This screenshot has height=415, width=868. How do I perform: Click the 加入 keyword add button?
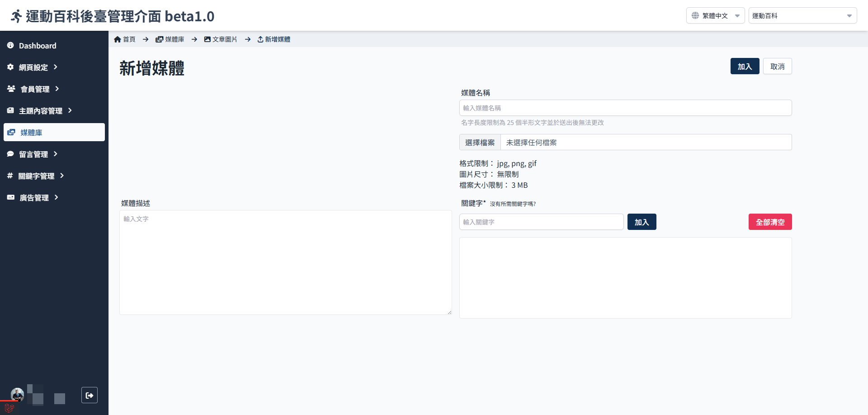[642, 222]
